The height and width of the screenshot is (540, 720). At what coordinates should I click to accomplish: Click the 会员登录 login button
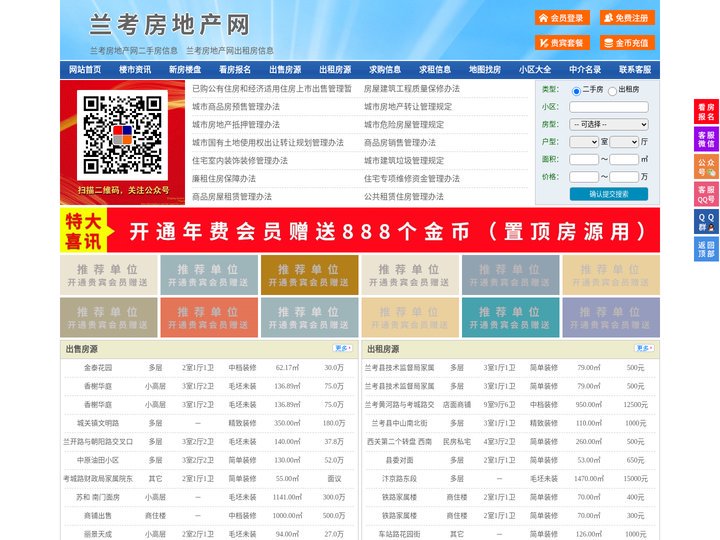point(562,18)
